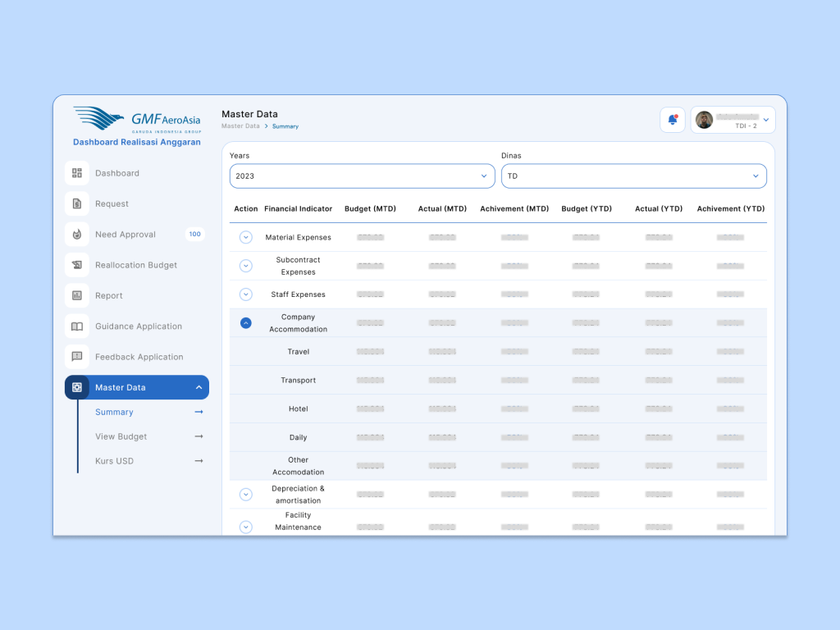The height and width of the screenshot is (630, 840).
Task: Click the Feedback Application chat icon
Action: pos(77,357)
